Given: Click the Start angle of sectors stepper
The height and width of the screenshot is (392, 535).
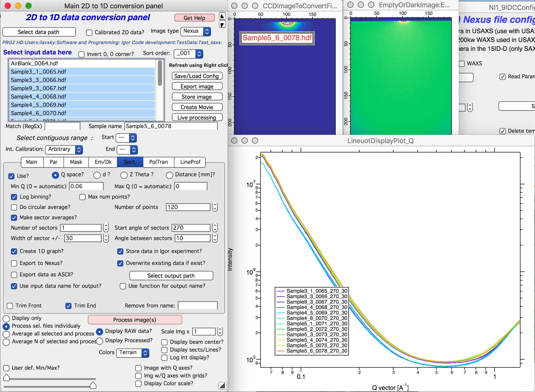Looking at the screenshot, I should pyautogui.click(x=215, y=228).
